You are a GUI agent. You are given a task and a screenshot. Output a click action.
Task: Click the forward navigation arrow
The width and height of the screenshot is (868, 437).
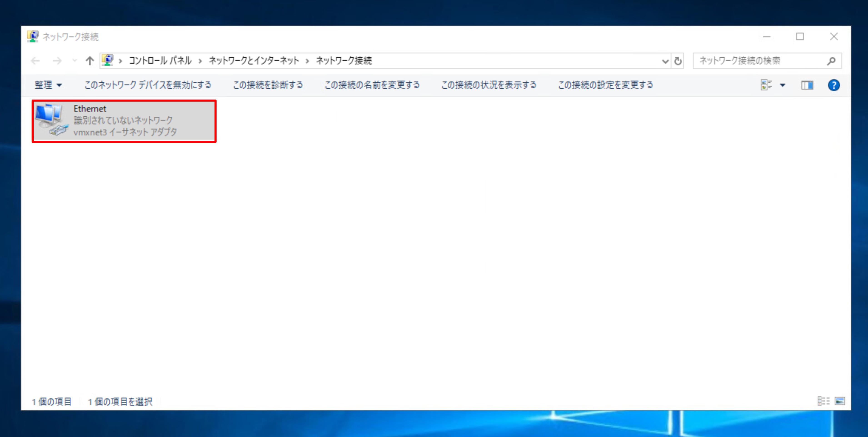click(x=57, y=61)
